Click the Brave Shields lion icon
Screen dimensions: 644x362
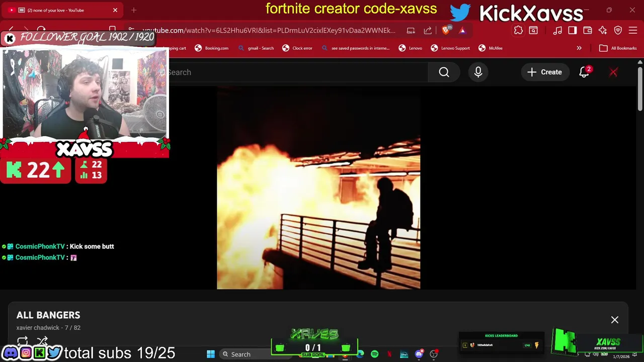click(x=446, y=31)
